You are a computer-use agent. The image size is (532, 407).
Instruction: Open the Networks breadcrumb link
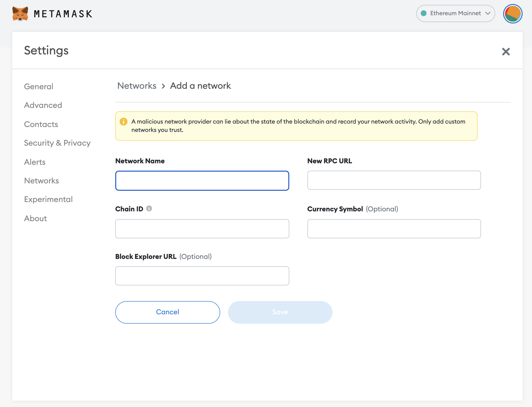[x=137, y=86]
